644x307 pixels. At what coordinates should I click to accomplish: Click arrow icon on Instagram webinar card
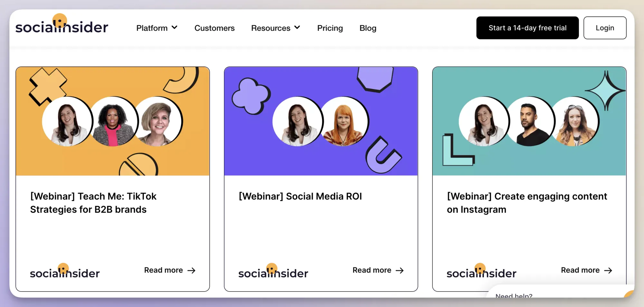tap(608, 271)
